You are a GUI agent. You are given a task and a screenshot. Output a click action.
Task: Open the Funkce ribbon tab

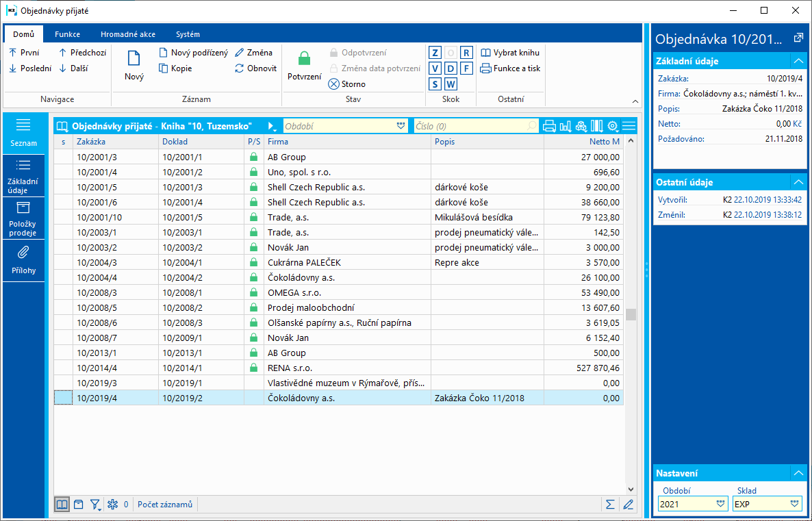[68, 34]
